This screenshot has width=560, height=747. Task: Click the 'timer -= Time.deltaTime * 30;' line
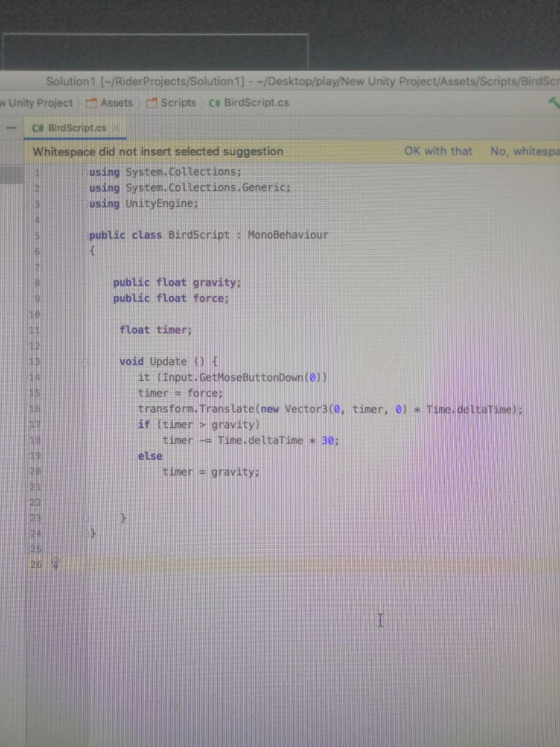[x=251, y=440]
